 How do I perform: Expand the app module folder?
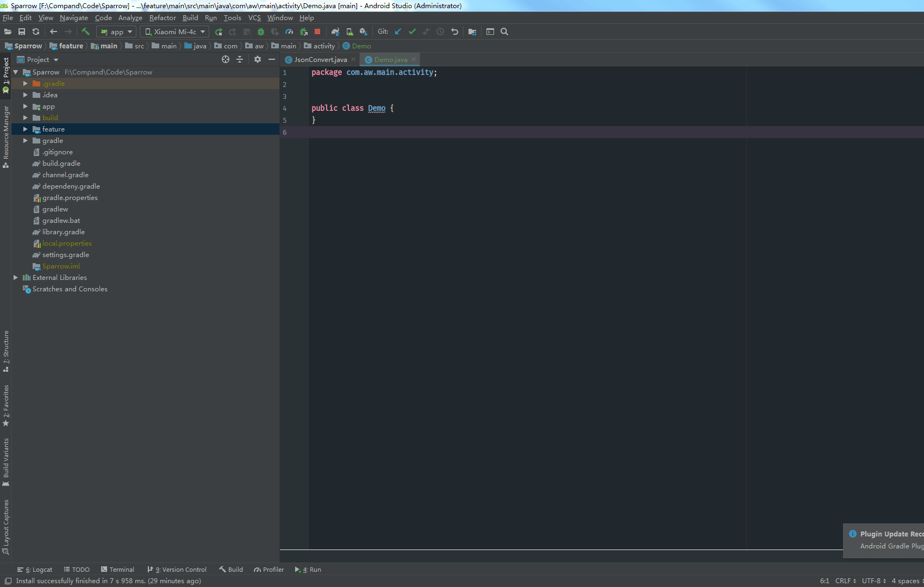(26, 106)
